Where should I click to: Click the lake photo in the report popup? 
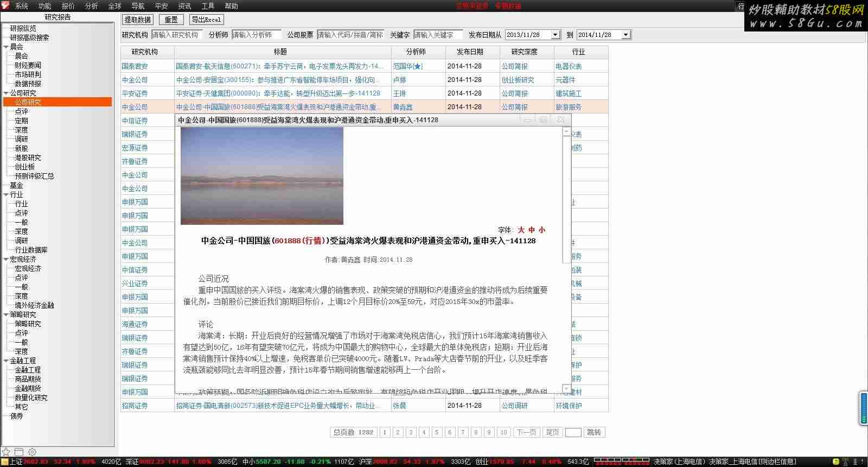click(x=262, y=176)
